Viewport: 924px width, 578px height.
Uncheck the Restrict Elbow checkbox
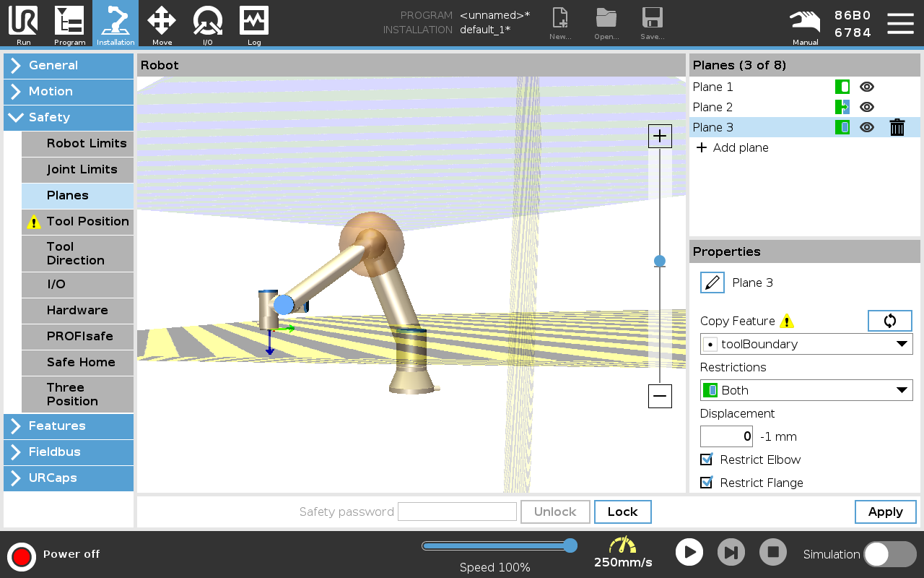click(x=707, y=460)
